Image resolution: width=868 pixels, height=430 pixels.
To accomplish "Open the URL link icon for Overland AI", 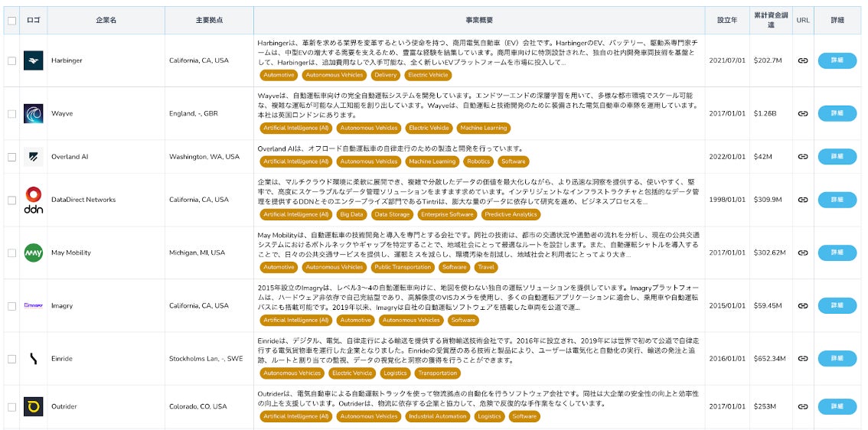I will pyautogui.click(x=803, y=157).
